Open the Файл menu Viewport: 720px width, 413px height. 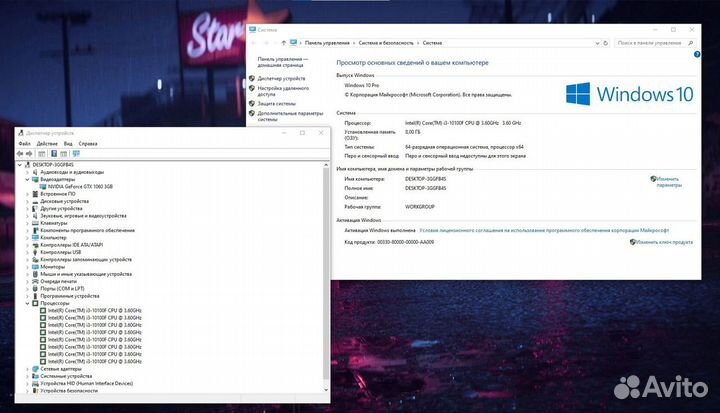point(24,144)
